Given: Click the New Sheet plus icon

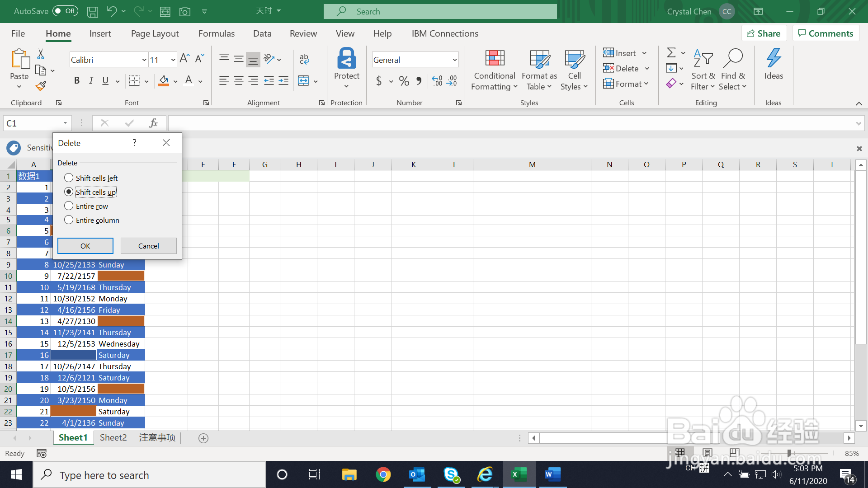Looking at the screenshot, I should 203,438.
